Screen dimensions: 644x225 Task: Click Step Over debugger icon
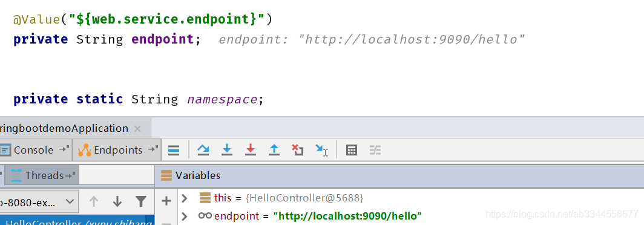(x=203, y=150)
